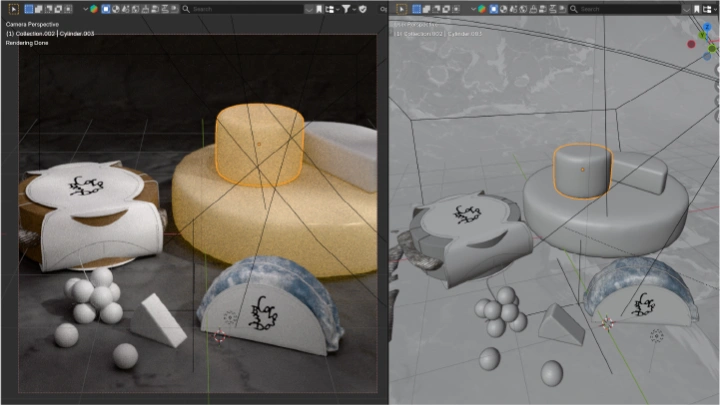Viewport: 720px width, 405px height.
Task: Expand the chevron dropdown beside the right colorful sphere icon
Action: click(x=474, y=9)
